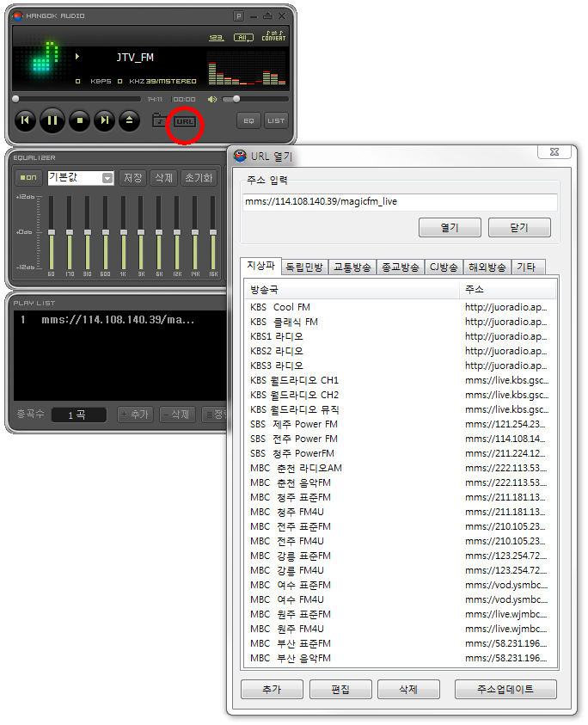Select SBS 청주 PowerFM station
The height and width of the screenshot is (725, 588).
coord(401,453)
